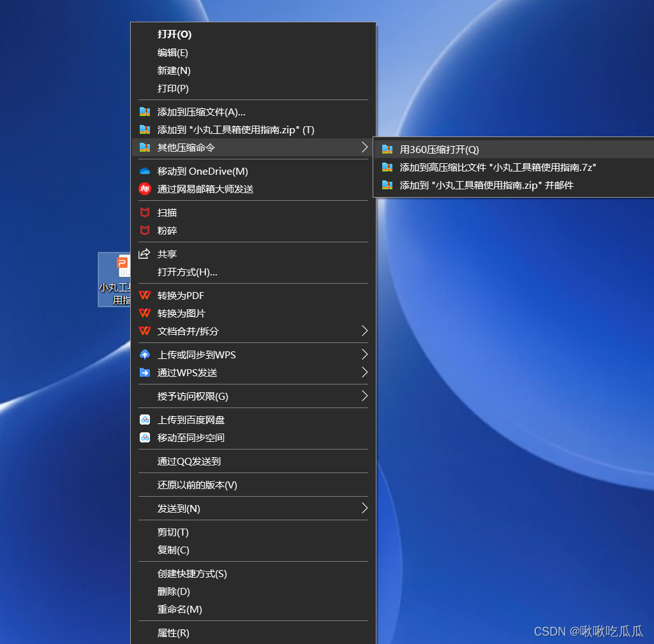
Task: Click the WPS icon beside 转换为图片
Action: (145, 313)
